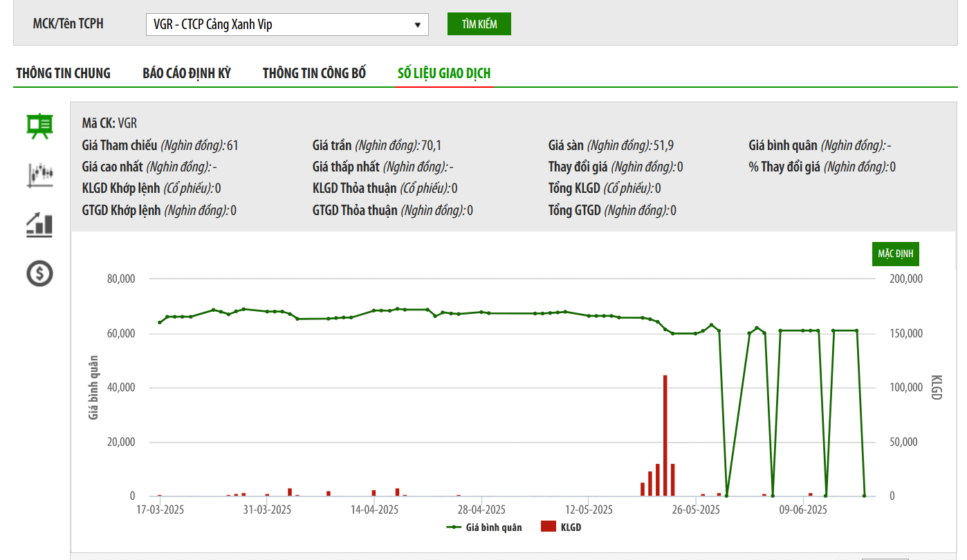Click the dollar coin icon
Screen dimensions: 967x560
(40, 274)
